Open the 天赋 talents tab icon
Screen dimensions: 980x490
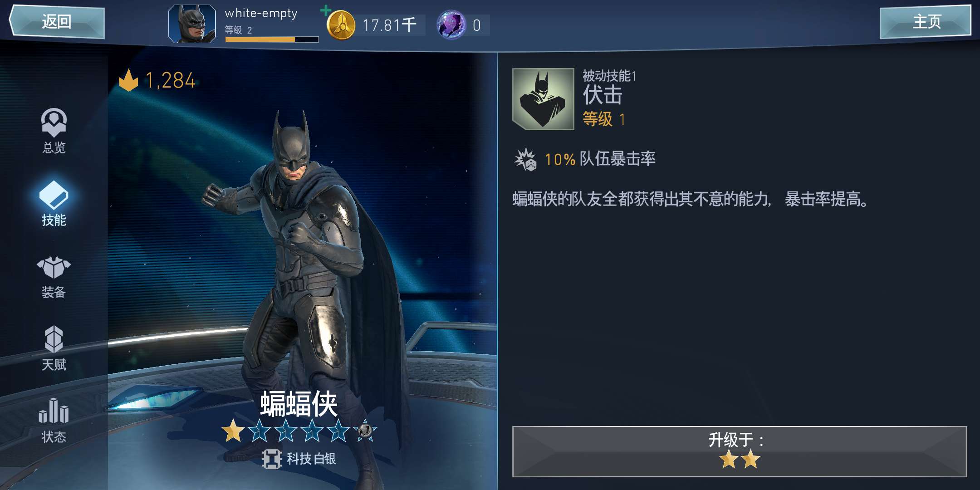[54, 339]
